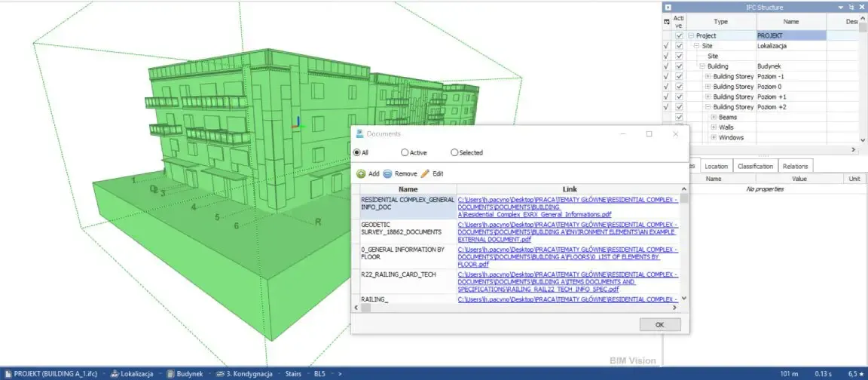Click the green Add icon in Documents
The image size is (868, 380).
tap(361, 173)
